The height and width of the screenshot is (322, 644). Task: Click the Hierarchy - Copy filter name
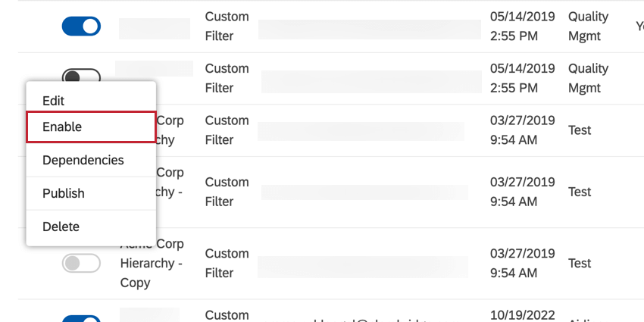[152, 263]
